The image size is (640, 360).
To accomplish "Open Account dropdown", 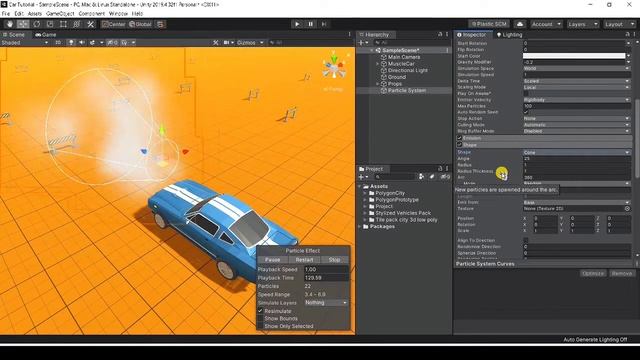I will point(546,24).
